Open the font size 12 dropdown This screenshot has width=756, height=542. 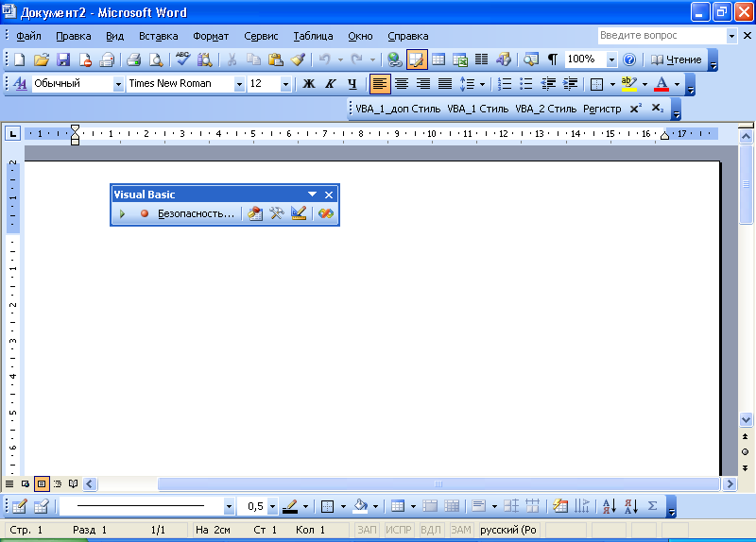point(285,84)
